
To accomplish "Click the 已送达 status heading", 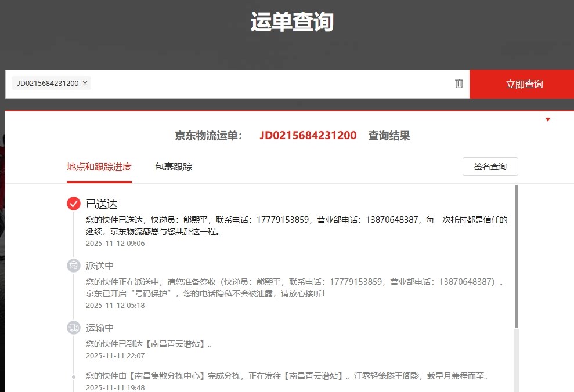I will [x=102, y=204].
